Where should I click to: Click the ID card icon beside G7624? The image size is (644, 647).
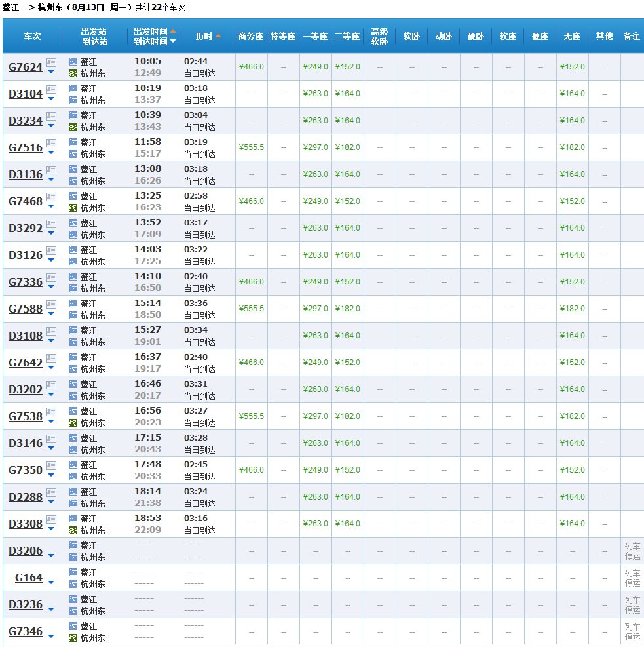[x=51, y=62]
